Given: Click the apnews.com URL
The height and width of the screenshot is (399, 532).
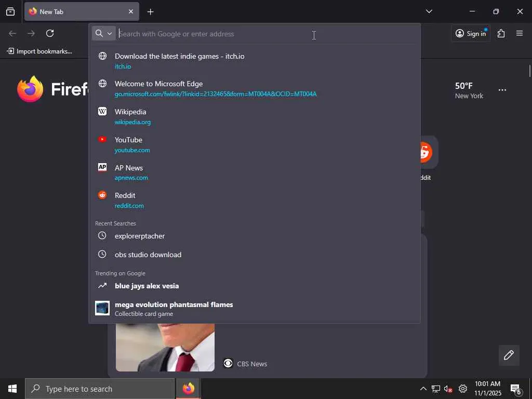Looking at the screenshot, I should coord(131,178).
